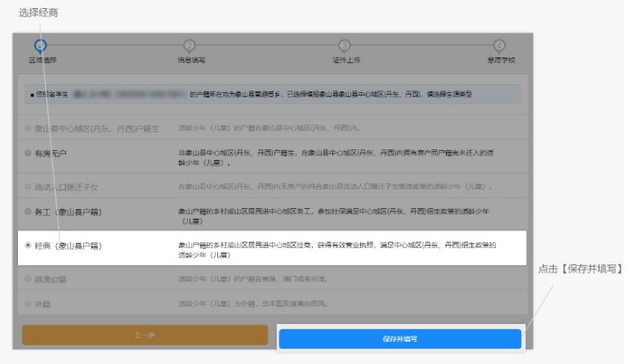The image size is (628, 364).
Task: Click the description text of 经商 option
Action: click(336, 249)
